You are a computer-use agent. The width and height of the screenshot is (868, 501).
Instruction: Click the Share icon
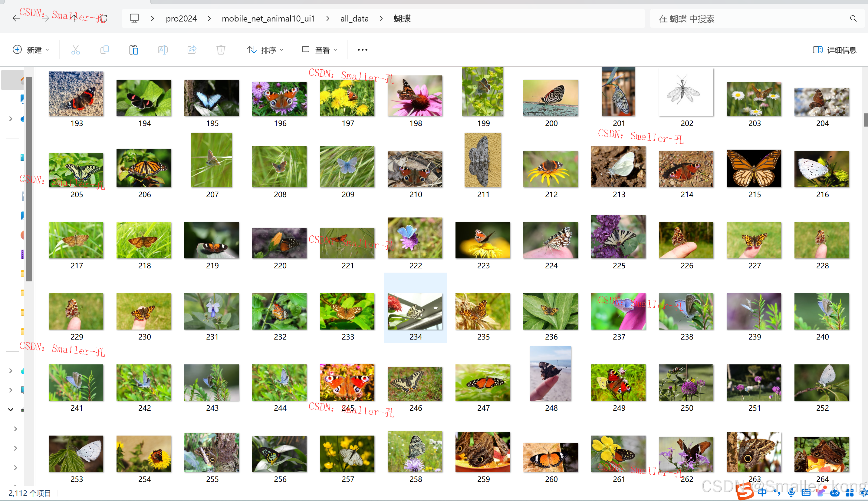pyautogui.click(x=192, y=50)
